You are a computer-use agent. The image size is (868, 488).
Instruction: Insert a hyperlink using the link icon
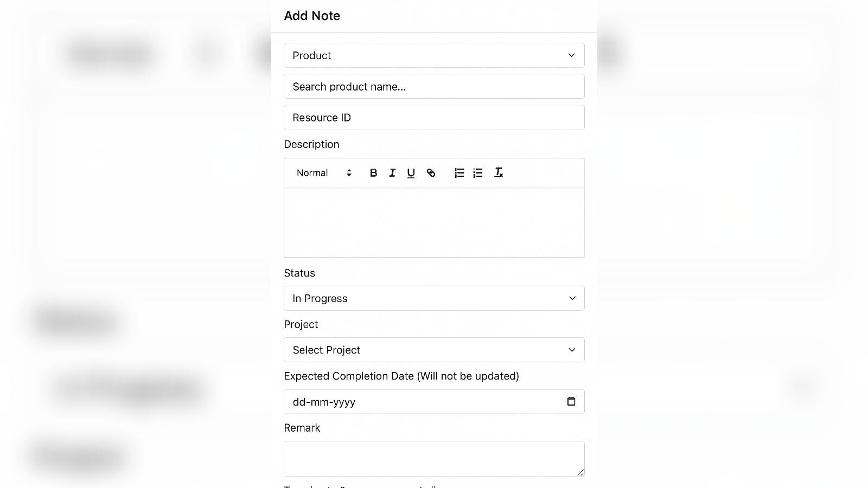431,172
